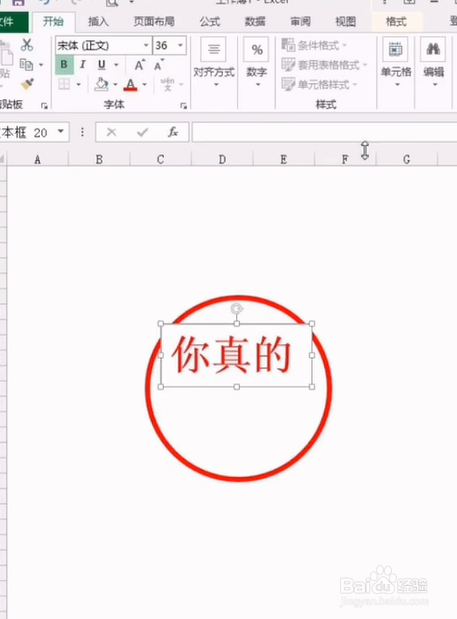Switch to the 数据 Data tab
The height and width of the screenshot is (619, 457).
coord(255,21)
